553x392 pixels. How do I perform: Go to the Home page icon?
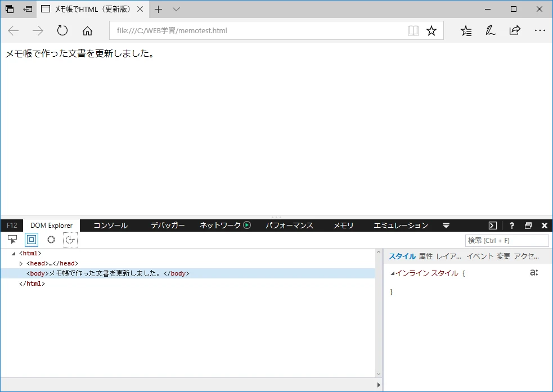pos(87,31)
